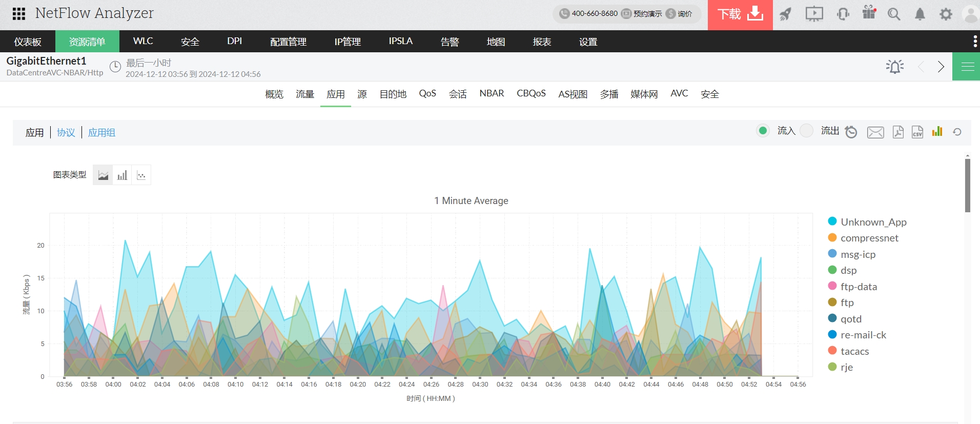The height and width of the screenshot is (424, 980).
Task: Export the report as PDF
Action: tap(897, 132)
